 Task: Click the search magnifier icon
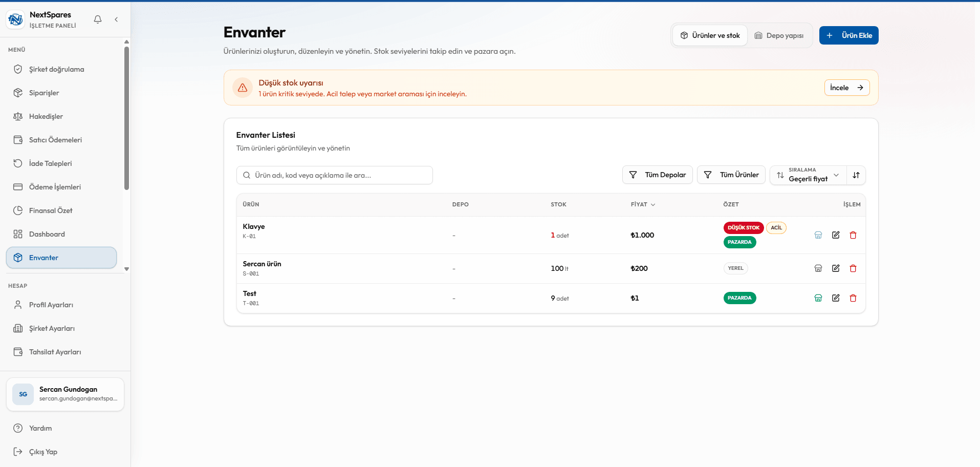247,175
